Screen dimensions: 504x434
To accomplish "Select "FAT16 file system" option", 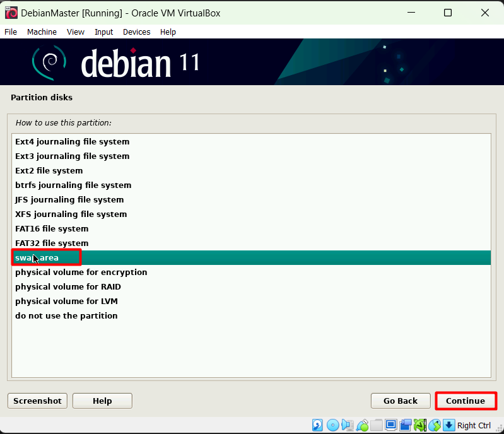I will point(251,228).
